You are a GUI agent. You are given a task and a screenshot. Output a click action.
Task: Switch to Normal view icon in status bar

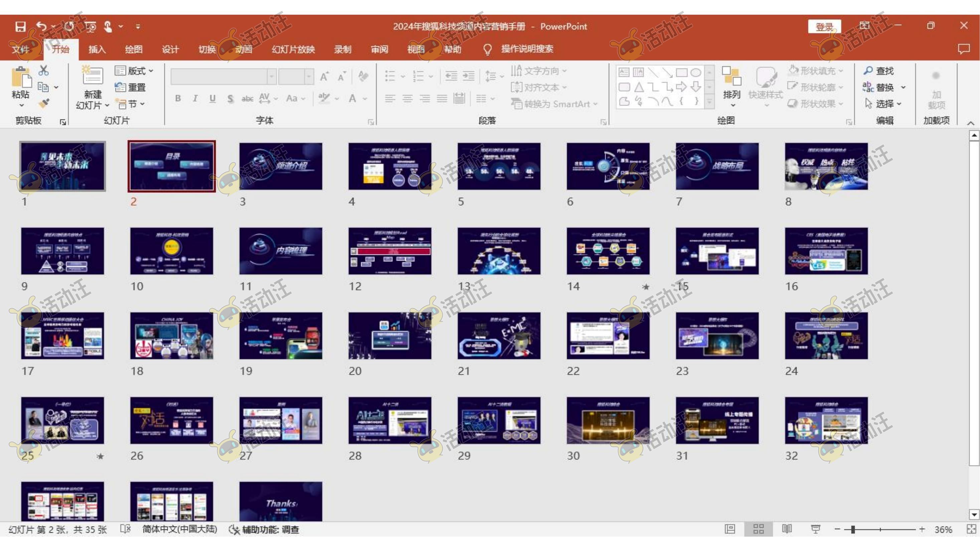[730, 529]
